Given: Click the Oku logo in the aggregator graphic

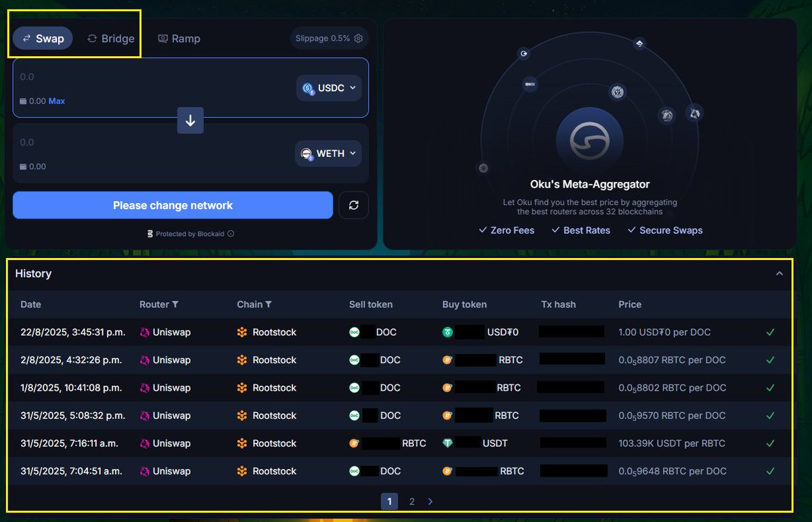Looking at the screenshot, I should [x=589, y=141].
